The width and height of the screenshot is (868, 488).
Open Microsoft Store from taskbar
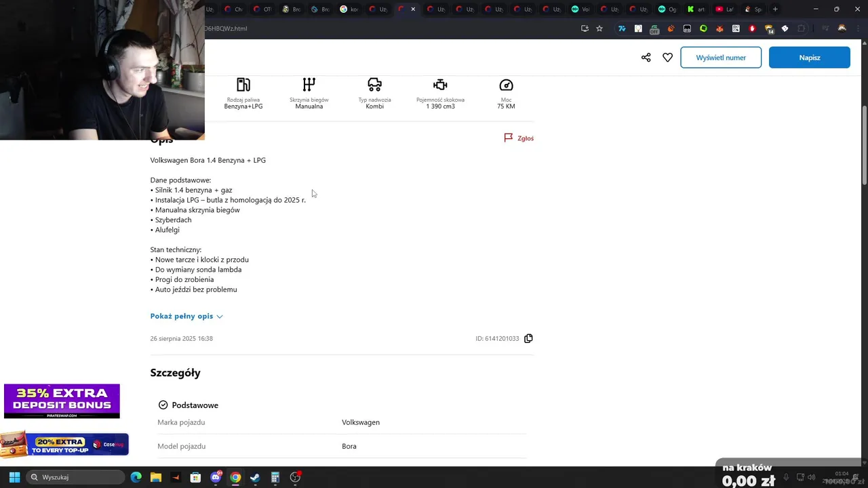[x=195, y=477]
